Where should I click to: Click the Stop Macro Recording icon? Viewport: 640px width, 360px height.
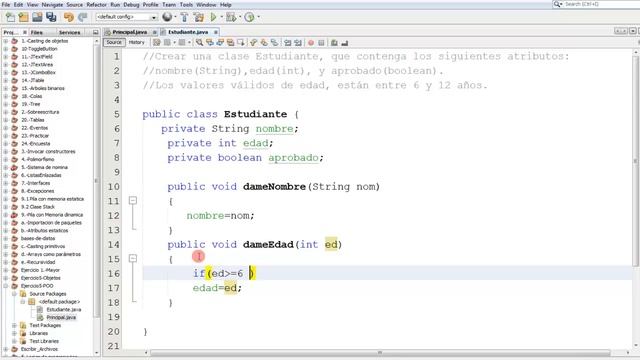click(321, 42)
